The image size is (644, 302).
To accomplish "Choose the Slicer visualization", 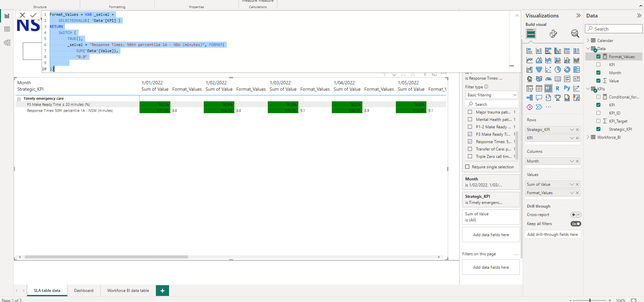I will (530, 88).
